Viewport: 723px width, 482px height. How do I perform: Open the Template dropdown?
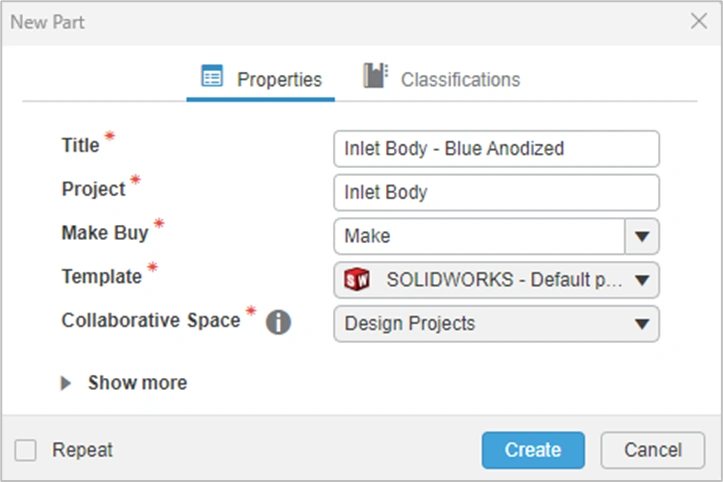(642, 280)
